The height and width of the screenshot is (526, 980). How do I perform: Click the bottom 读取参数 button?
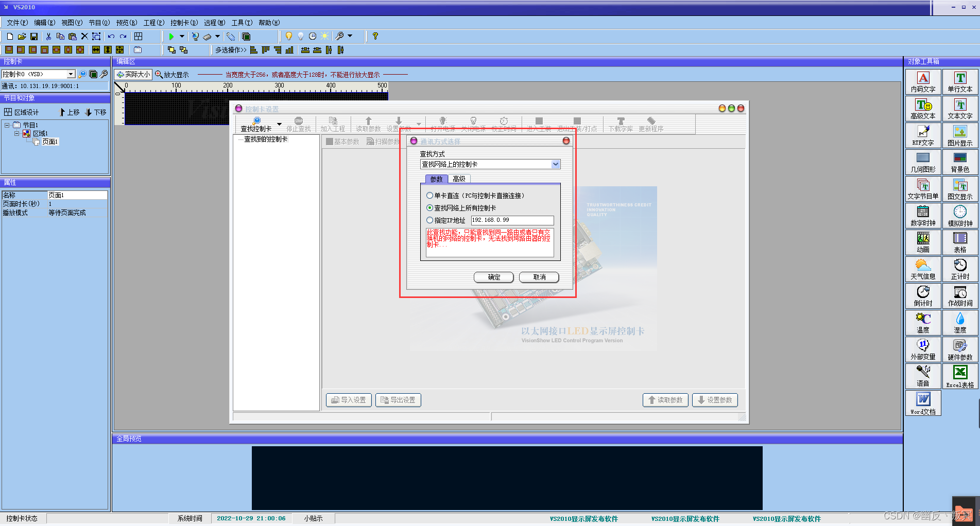[665, 400]
